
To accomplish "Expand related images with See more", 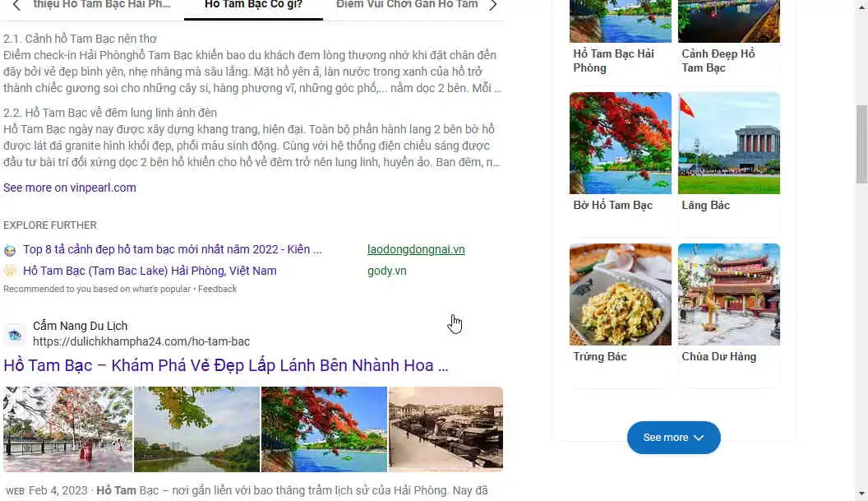I will click(673, 438).
